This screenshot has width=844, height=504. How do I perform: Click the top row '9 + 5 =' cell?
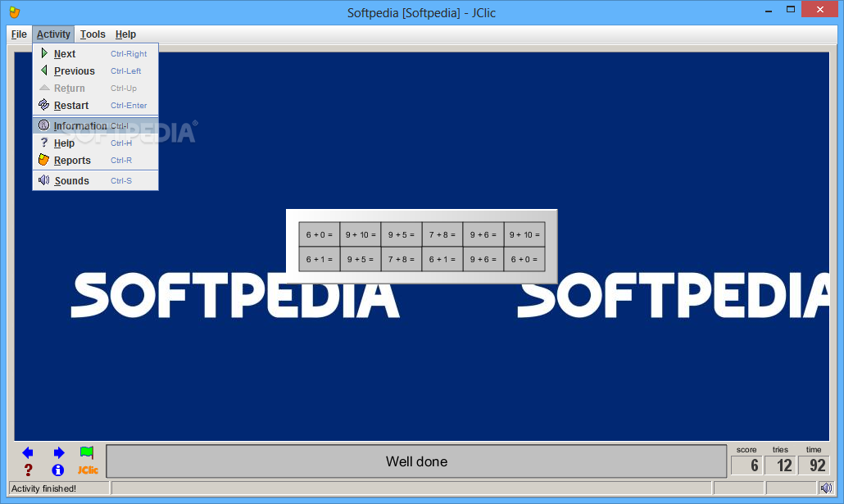point(402,234)
